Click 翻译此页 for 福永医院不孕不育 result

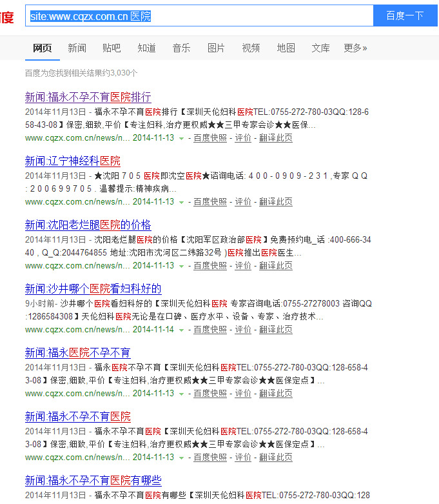point(276,394)
